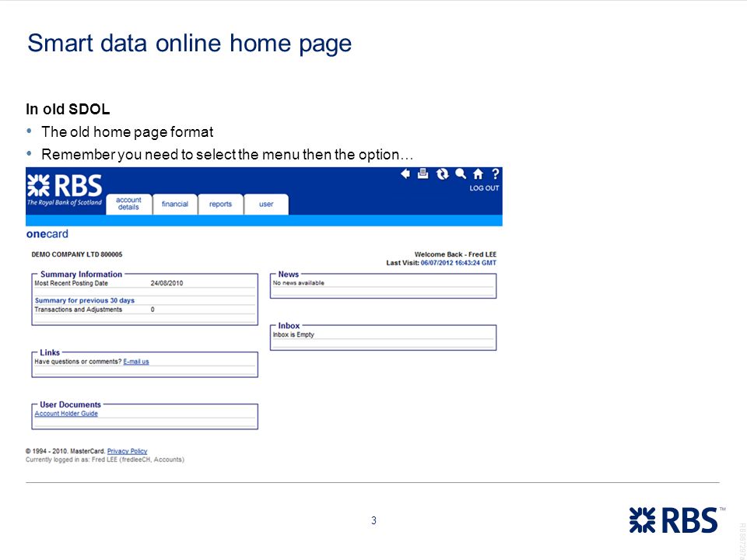The height and width of the screenshot is (560, 747).
Task: Click the LOG OUT link
Action: [x=484, y=188]
